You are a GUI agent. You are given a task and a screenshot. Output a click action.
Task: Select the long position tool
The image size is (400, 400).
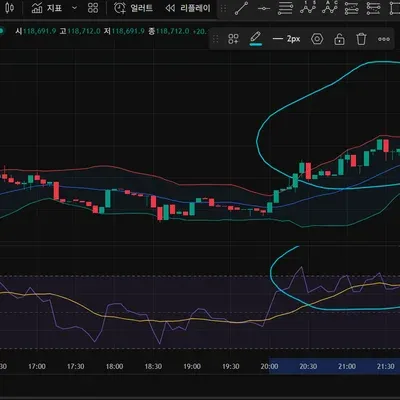pyautogui.click(x=351, y=8)
